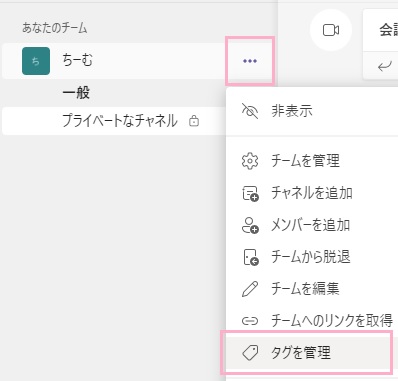This screenshot has height=381, width=398.
Task: Open more options for ちーむ team
Action: click(x=250, y=61)
